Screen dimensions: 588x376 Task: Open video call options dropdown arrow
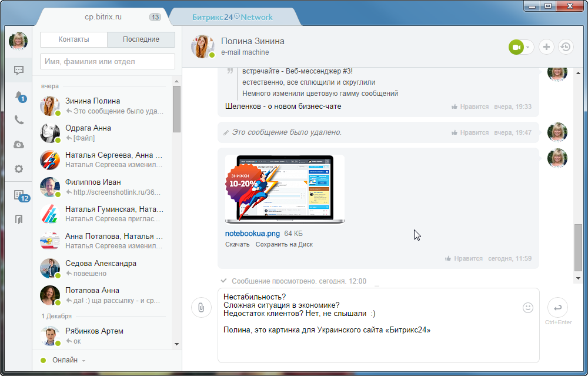528,47
